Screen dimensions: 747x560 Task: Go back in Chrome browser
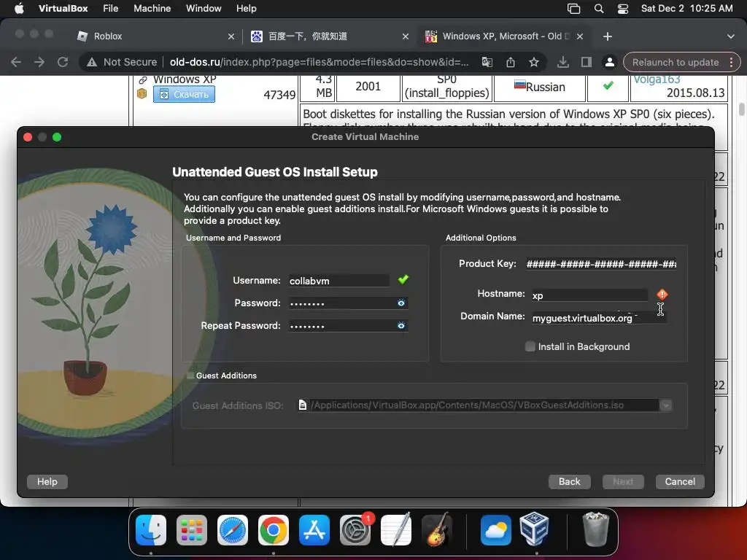coord(16,62)
